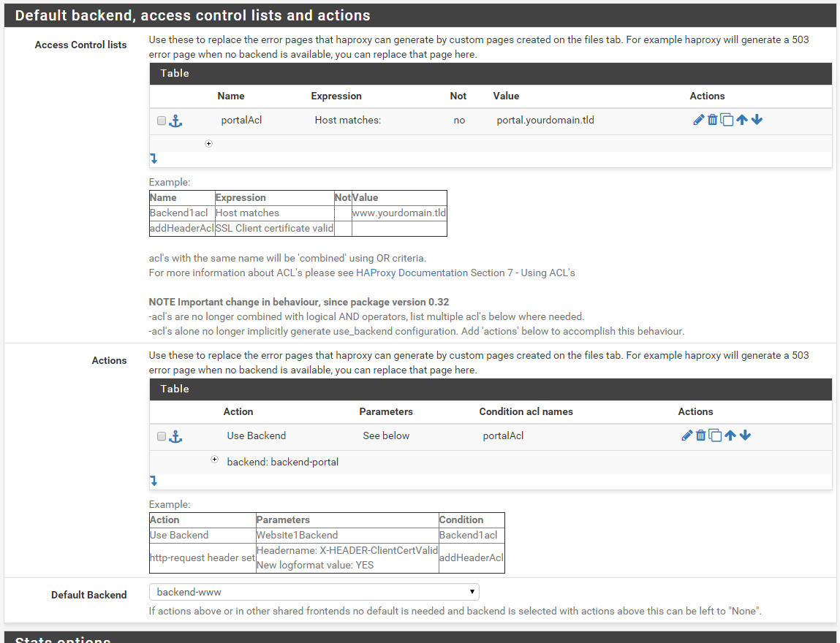Select the 'Host matches:' expression cell
This screenshot has height=643, width=840.
(348, 121)
